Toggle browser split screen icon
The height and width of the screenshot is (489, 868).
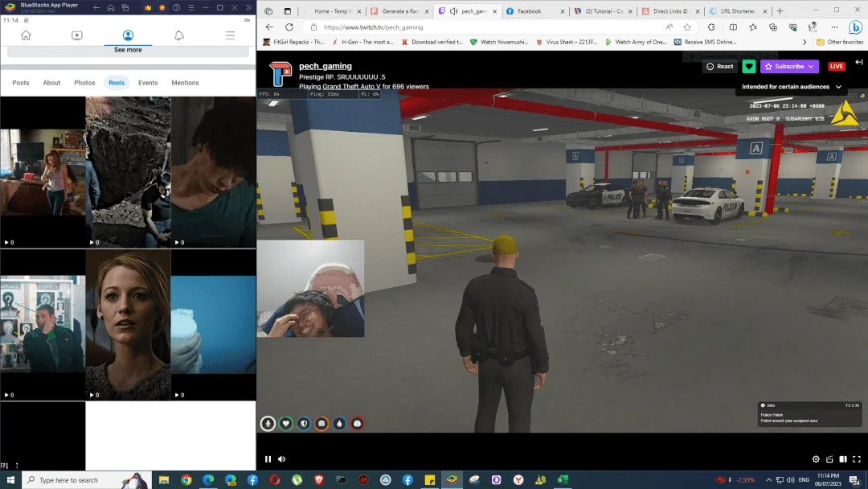[x=733, y=27]
